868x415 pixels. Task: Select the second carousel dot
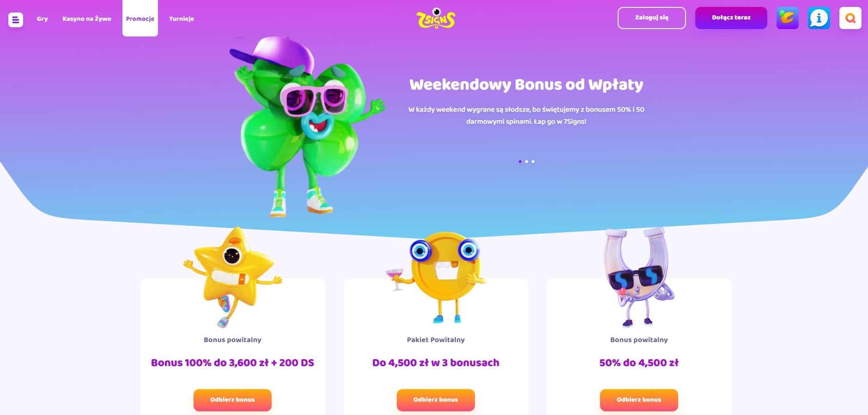tap(527, 162)
